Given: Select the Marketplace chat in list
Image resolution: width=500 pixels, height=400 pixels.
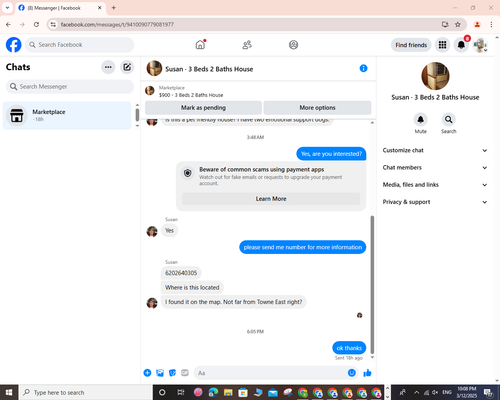Looking at the screenshot, I should (x=67, y=115).
